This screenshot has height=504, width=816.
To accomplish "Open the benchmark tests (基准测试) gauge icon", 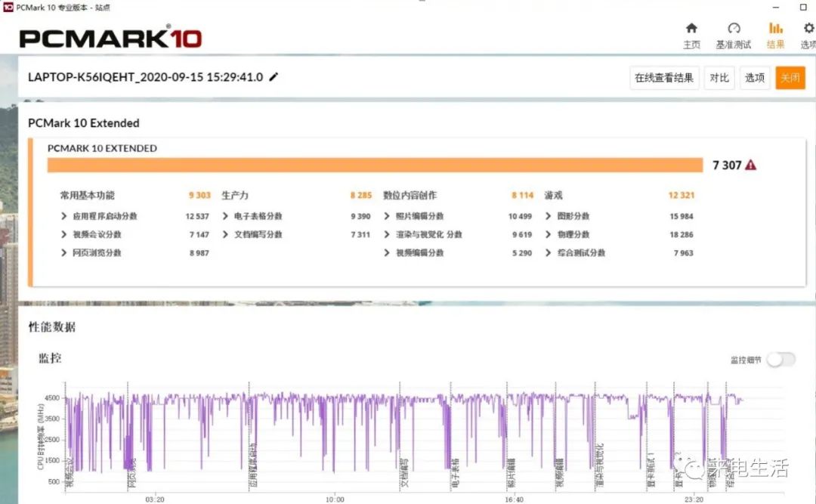I will [733, 29].
